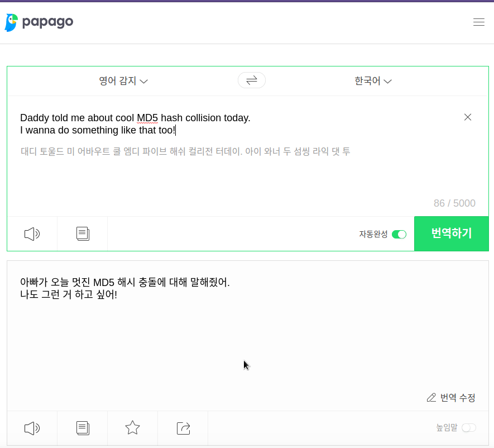This screenshot has width=494, height=448.
Task: Toggle the 자동완성 autocomplete switch off
Action: tap(399, 234)
